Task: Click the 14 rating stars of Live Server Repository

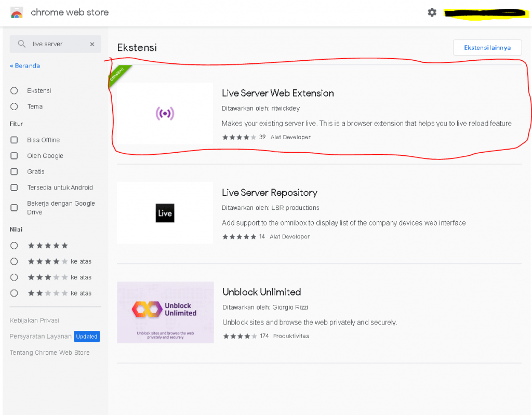Action: point(239,236)
